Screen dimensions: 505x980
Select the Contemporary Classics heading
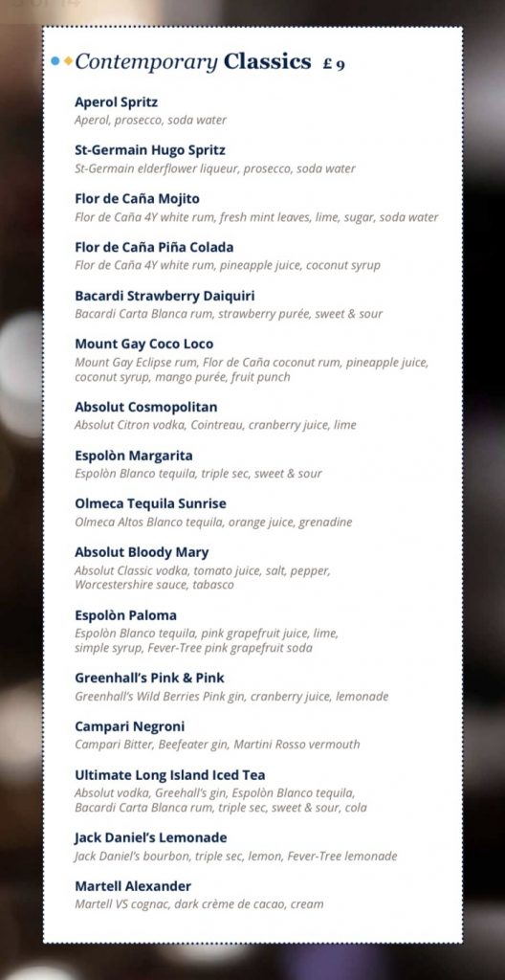[x=192, y=62]
